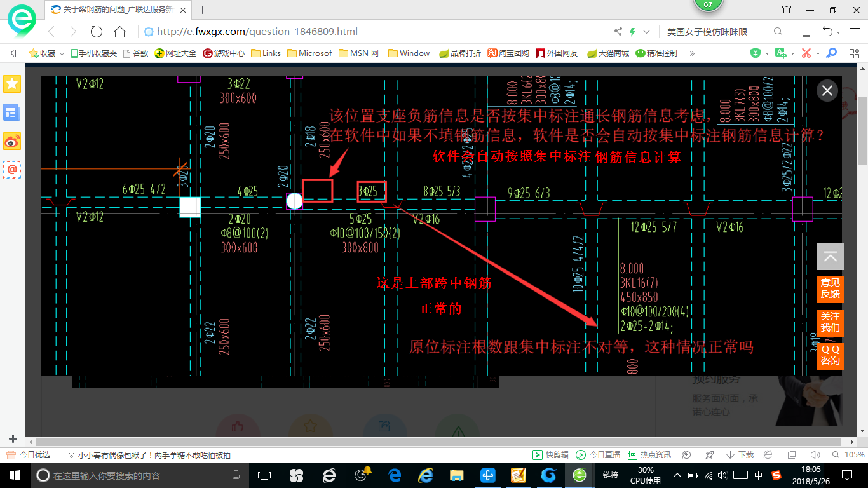Viewport: 868px width, 488px height.
Task: Click the 105% zoom level control
Action: [848, 455]
